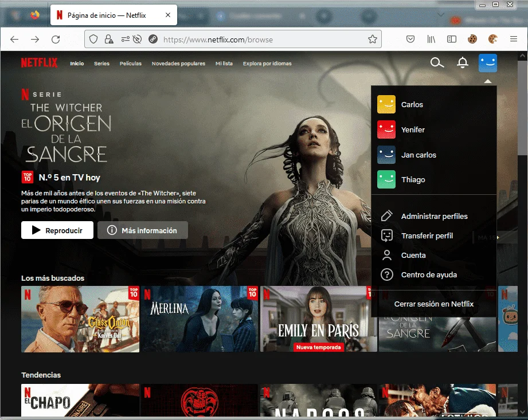This screenshot has height=420, width=528.
Task: Click the Los más buscados row heading
Action: pos(53,278)
